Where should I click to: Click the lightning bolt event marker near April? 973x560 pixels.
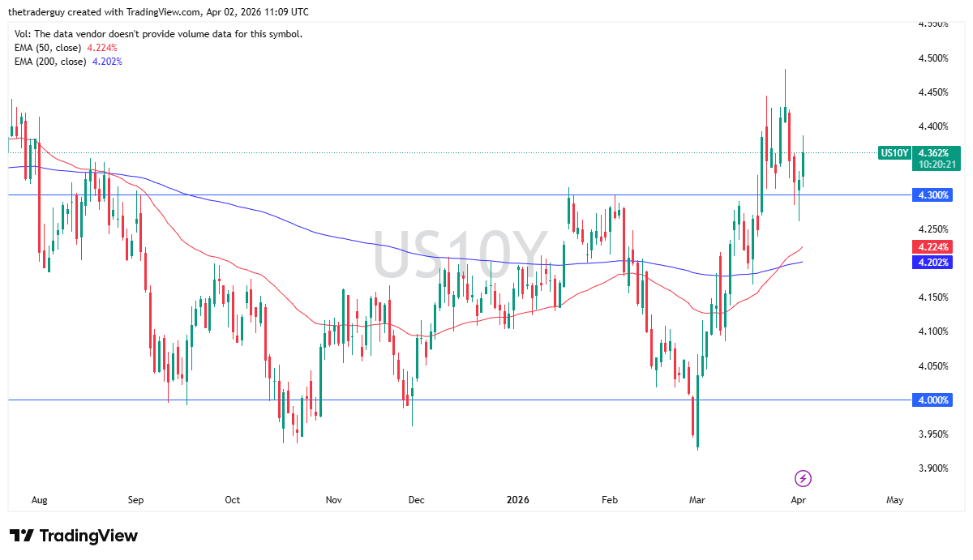click(803, 477)
